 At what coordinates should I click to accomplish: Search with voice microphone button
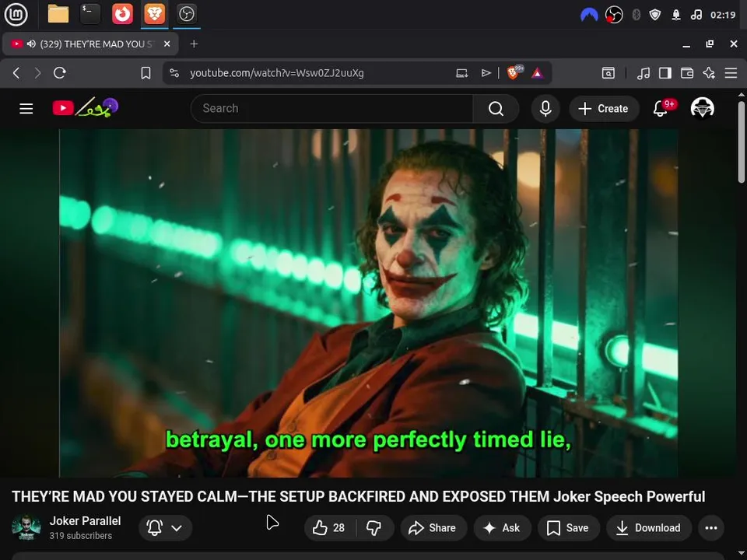coord(545,109)
